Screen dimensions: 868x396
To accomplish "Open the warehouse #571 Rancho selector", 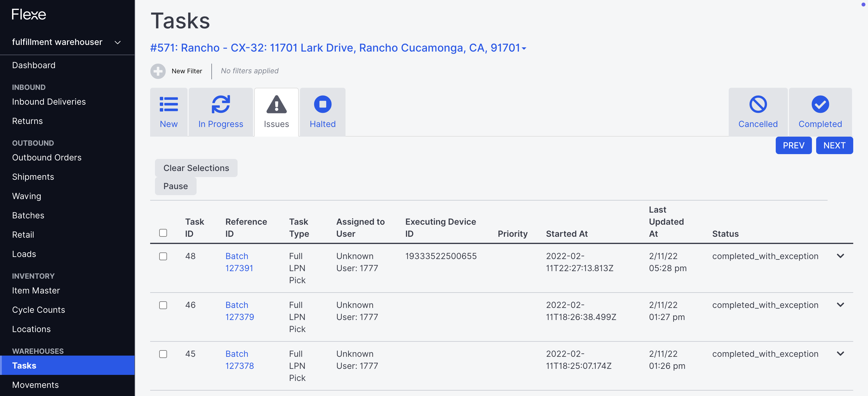I will point(338,48).
